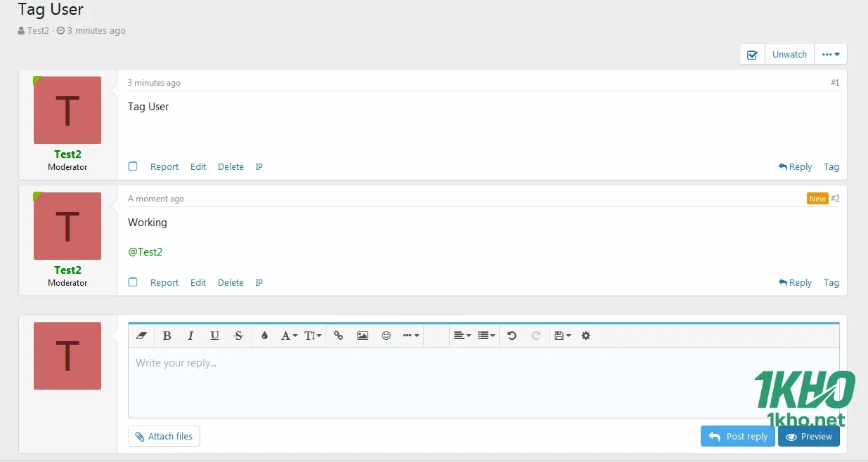Reply to the Working post
The height and width of the screenshot is (462, 868).
pyautogui.click(x=795, y=282)
